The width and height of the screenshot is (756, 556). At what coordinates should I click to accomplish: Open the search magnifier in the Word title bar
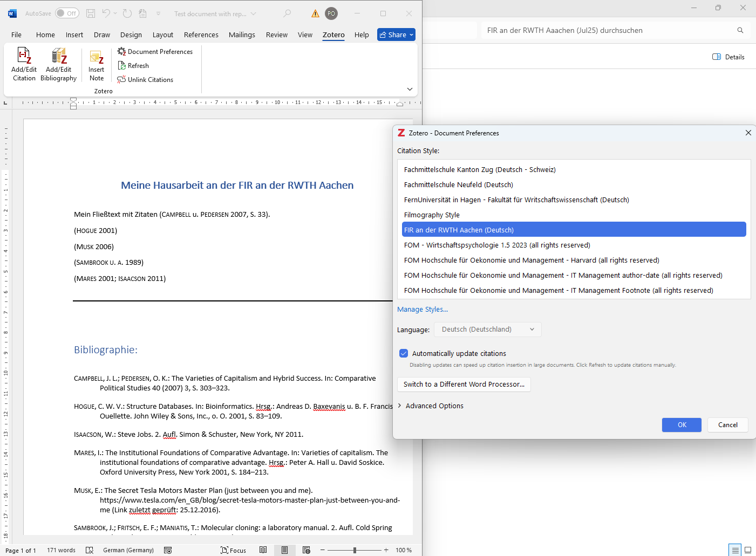[x=287, y=13]
